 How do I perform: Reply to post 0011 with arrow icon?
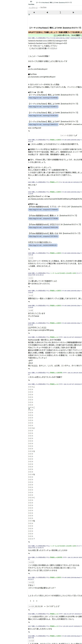click(29, 380)
